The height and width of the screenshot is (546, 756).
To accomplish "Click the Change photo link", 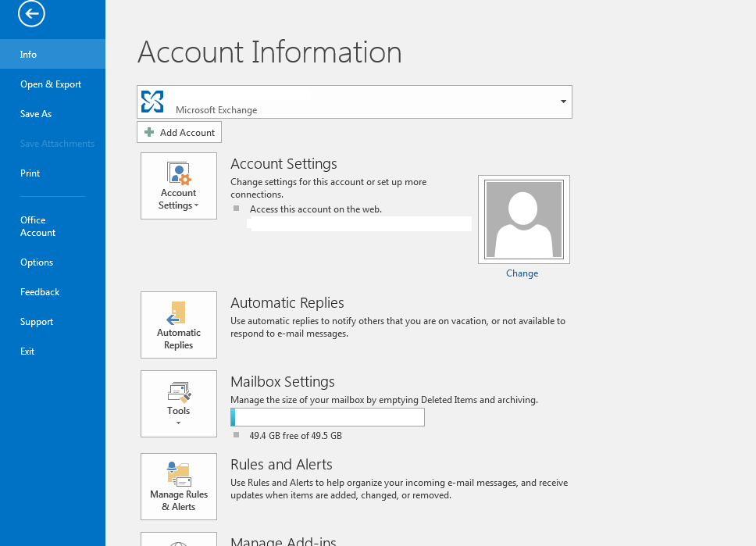I will coord(522,273).
